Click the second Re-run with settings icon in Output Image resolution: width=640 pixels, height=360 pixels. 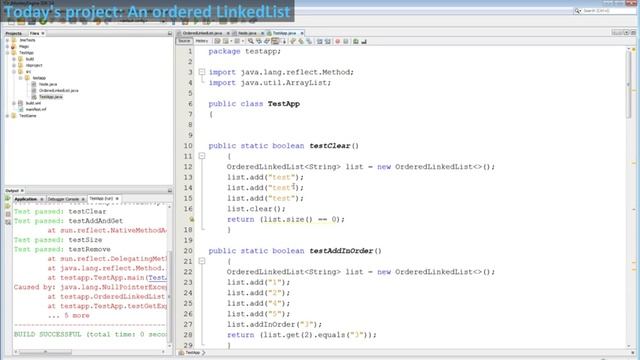pyautogui.click(x=8, y=206)
